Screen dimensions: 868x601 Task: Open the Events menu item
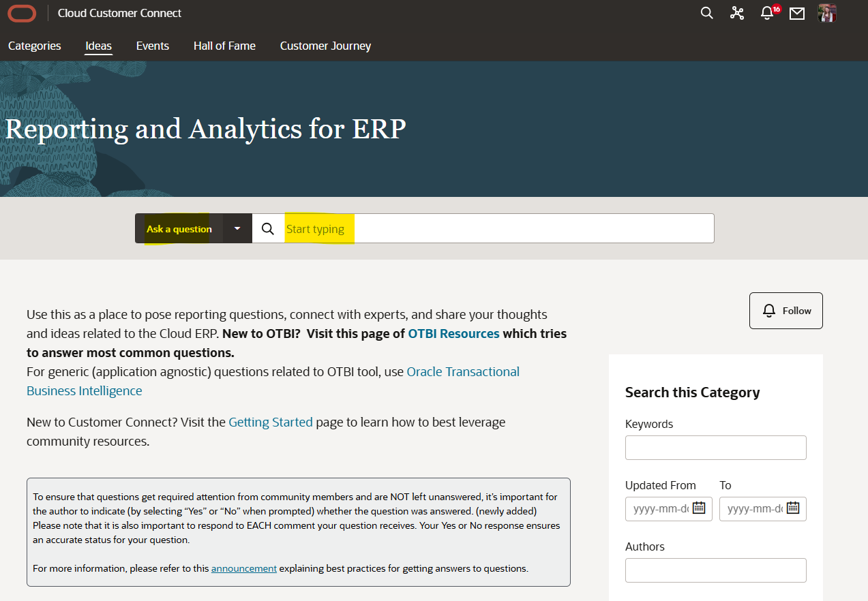pyautogui.click(x=153, y=46)
